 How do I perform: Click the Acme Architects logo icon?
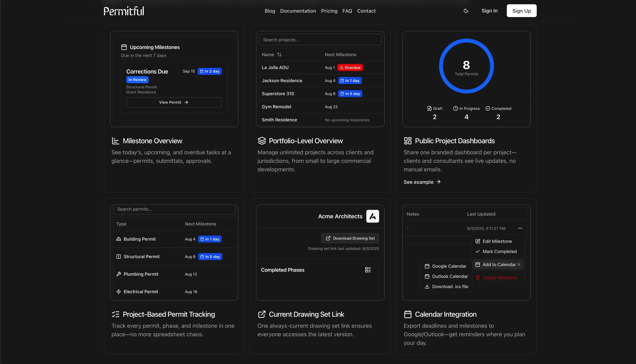point(372,216)
